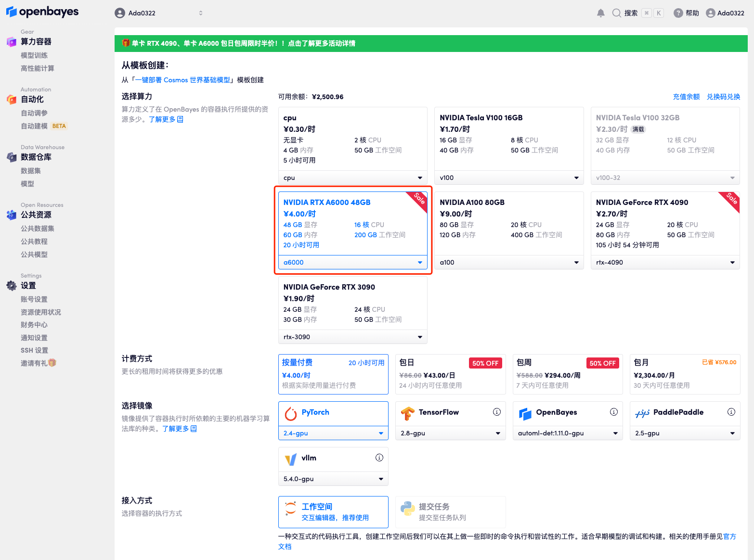Click 充值余额 recharge link

tap(686, 97)
